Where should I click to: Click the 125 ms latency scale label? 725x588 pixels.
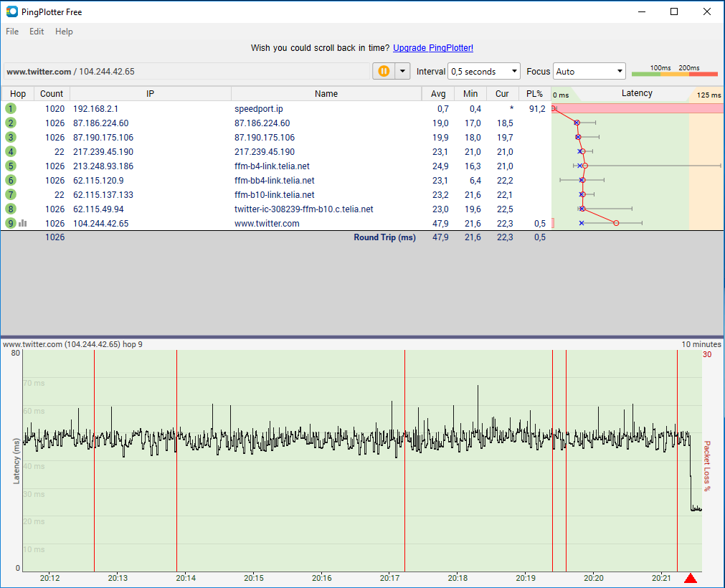click(709, 95)
